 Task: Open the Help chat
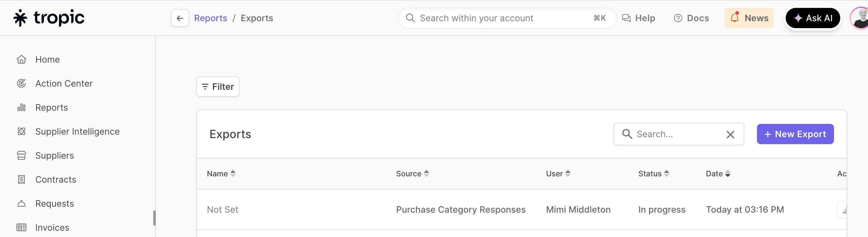pyautogui.click(x=638, y=18)
